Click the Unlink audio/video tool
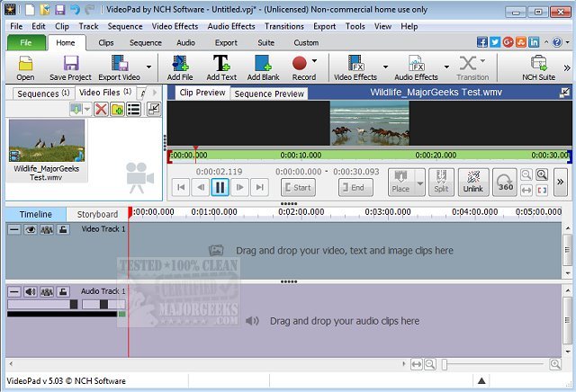Viewport: 576px width, 392px height. click(473, 182)
